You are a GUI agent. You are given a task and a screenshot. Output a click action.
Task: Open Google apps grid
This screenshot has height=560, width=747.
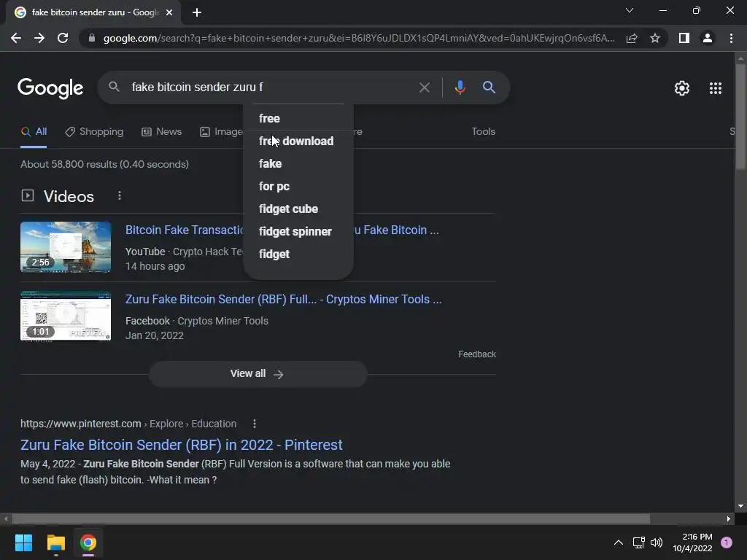click(716, 88)
